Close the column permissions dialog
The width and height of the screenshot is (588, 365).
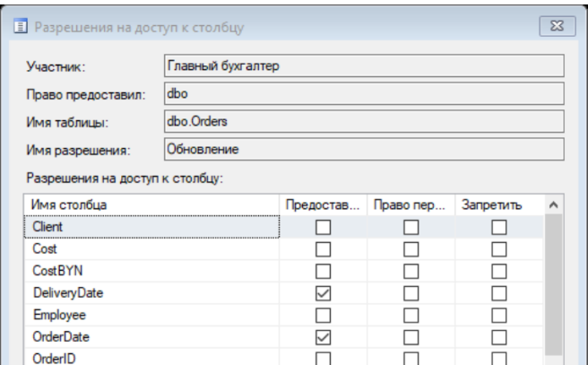pyautogui.click(x=558, y=26)
